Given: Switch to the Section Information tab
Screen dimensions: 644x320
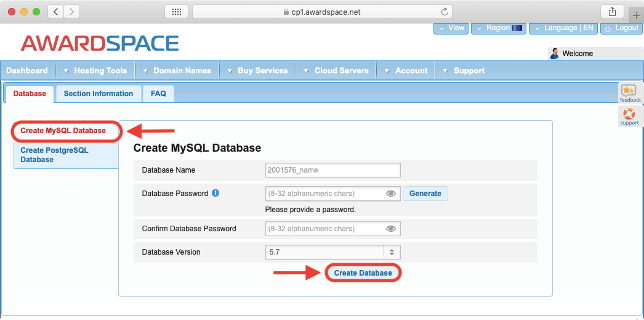Looking at the screenshot, I should pos(99,94).
